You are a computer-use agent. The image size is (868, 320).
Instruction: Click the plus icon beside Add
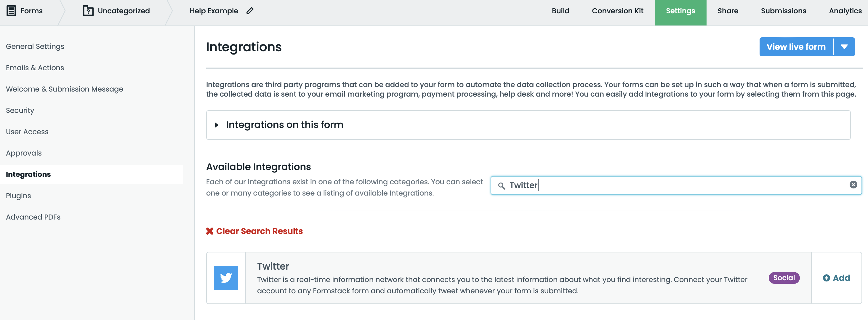coord(826,278)
